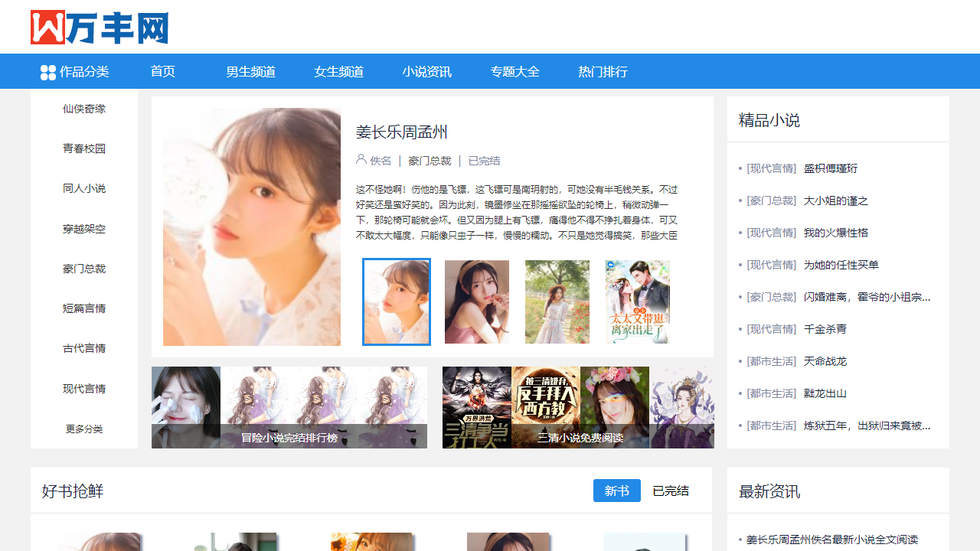This screenshot has width=980, height=551.
Task: Open the novel 天命战龙
Action: 825,361
